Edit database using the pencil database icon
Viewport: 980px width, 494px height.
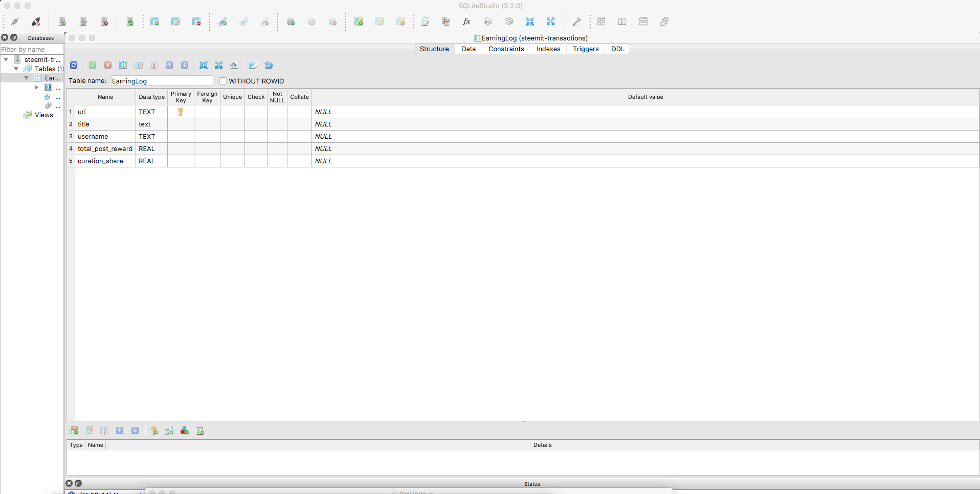click(83, 22)
